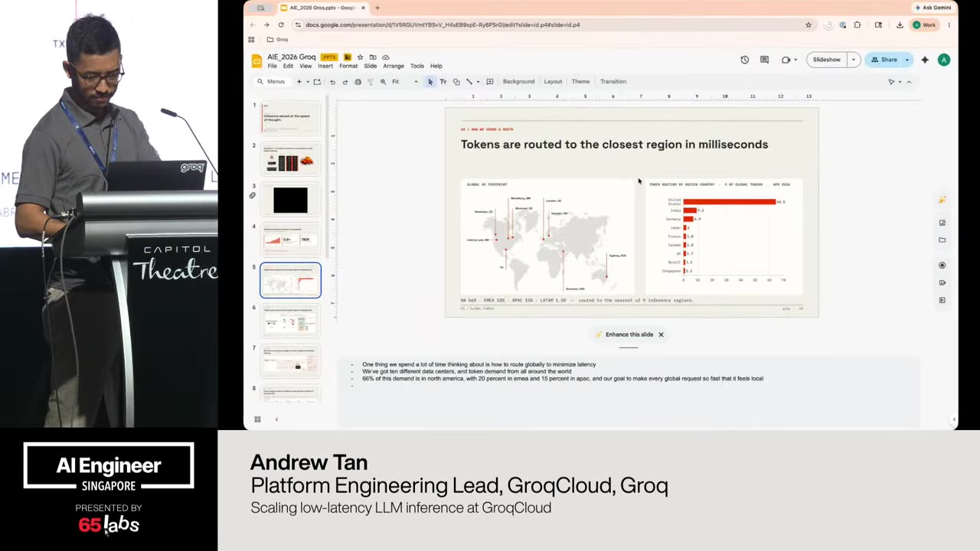Open Chrome extensions puzzle icon
The width and height of the screenshot is (980, 551).
857,24
